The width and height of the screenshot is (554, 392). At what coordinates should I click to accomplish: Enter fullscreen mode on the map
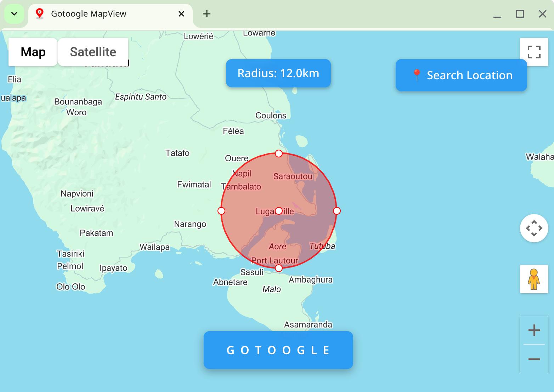(x=534, y=52)
